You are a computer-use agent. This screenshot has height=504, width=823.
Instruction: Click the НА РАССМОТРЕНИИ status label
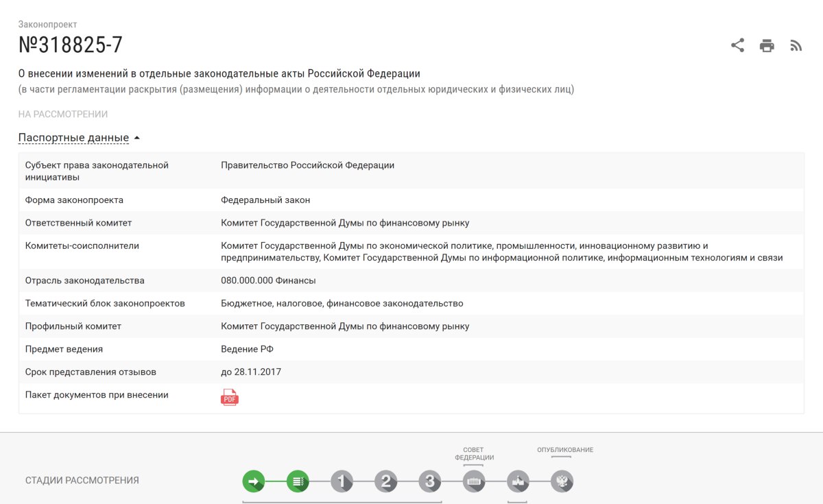(63, 115)
